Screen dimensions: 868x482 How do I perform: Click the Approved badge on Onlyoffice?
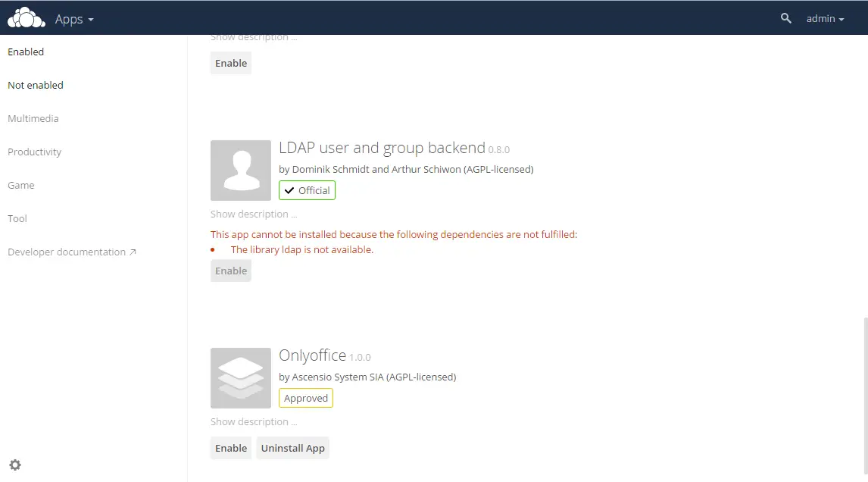click(x=306, y=398)
